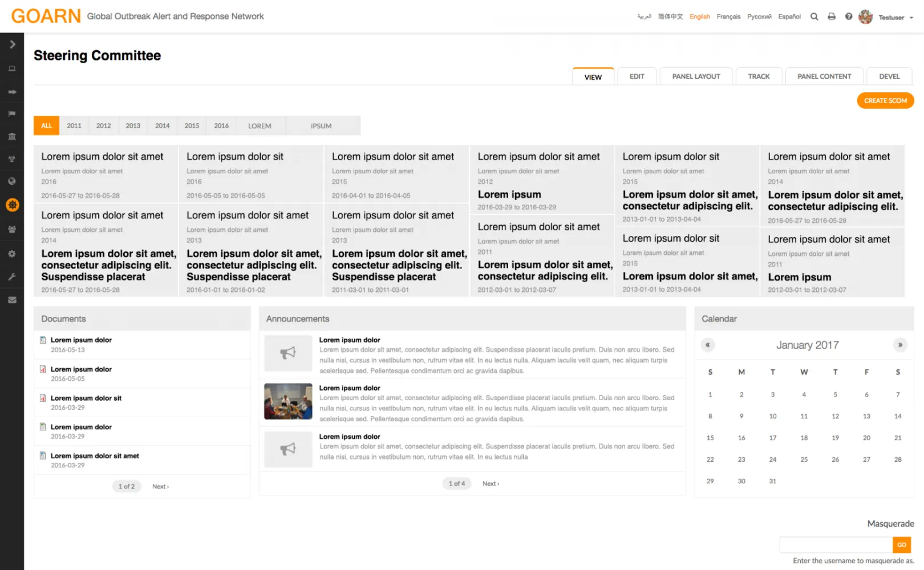Open PDF icon for document dated 2016-05-05
Screen dimensions: 924x570
[43, 369]
